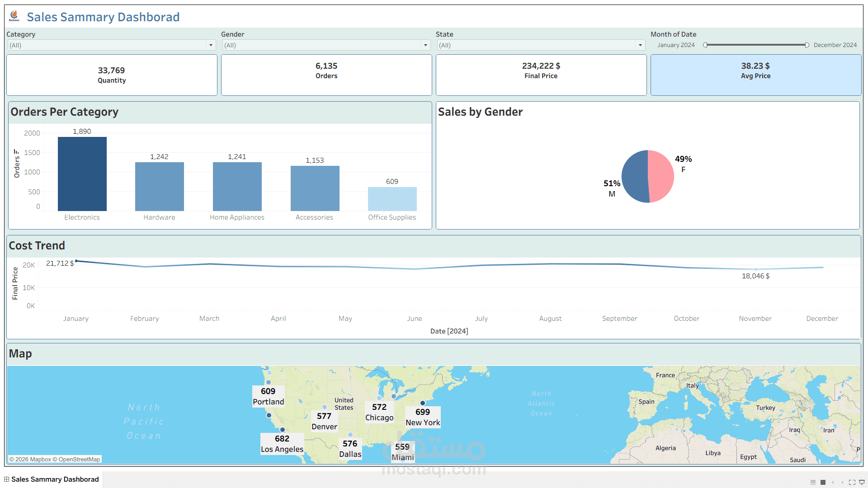Click the November cost trend point
The image size is (868, 488).
pos(756,269)
